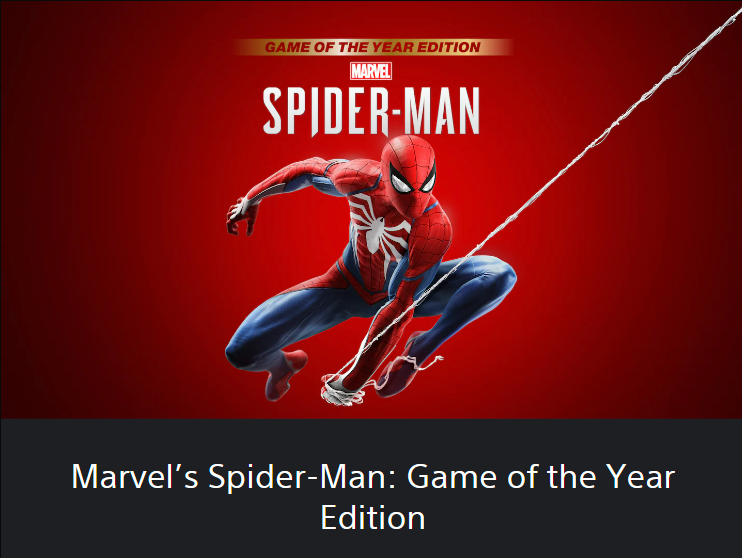Select the Game of the Year Edition banner

click(x=373, y=47)
